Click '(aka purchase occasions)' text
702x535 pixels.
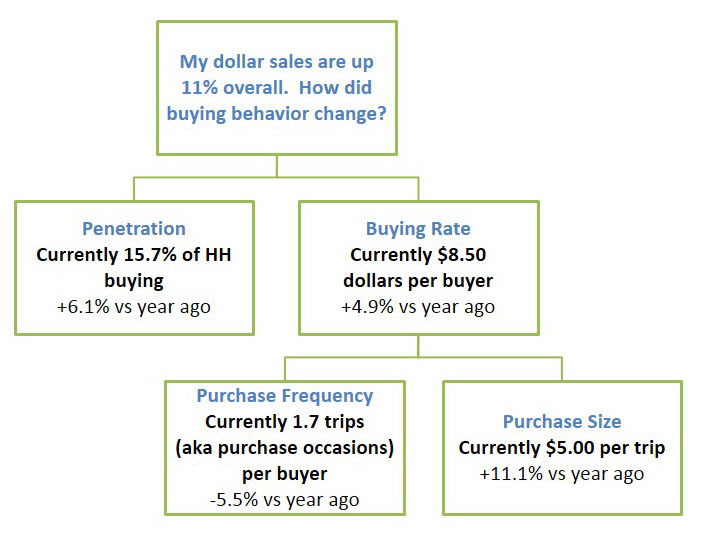(285, 448)
